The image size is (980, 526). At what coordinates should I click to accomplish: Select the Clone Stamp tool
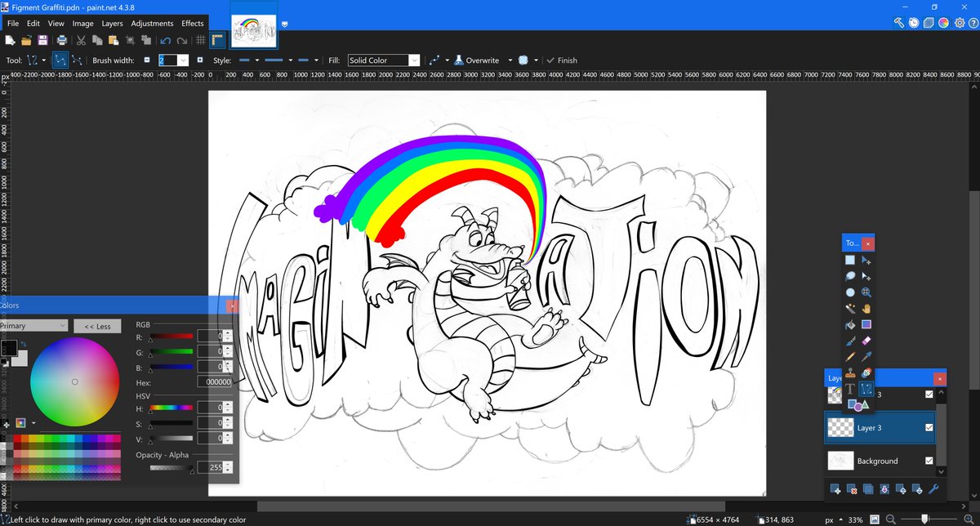(x=850, y=372)
